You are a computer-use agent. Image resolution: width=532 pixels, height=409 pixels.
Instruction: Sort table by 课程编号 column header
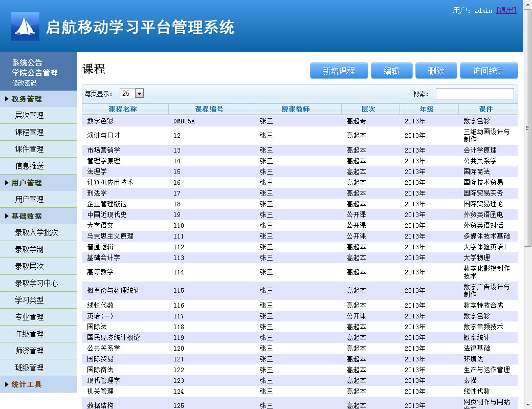point(209,109)
